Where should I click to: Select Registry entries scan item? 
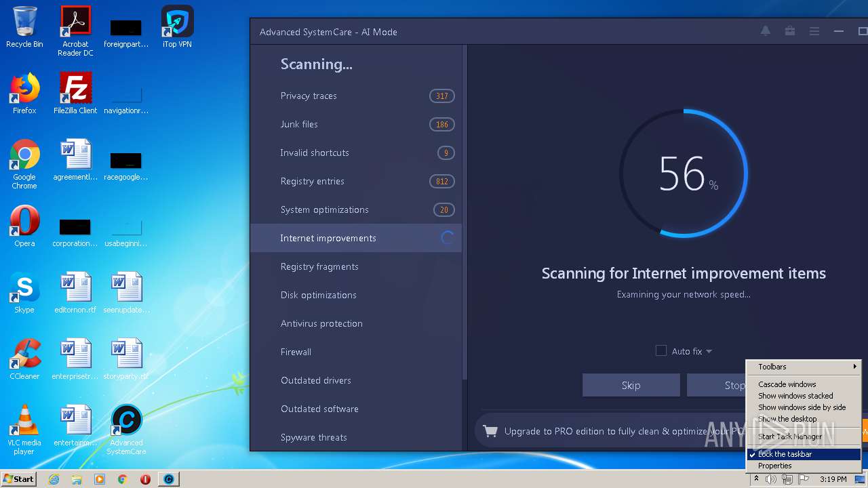pos(356,181)
